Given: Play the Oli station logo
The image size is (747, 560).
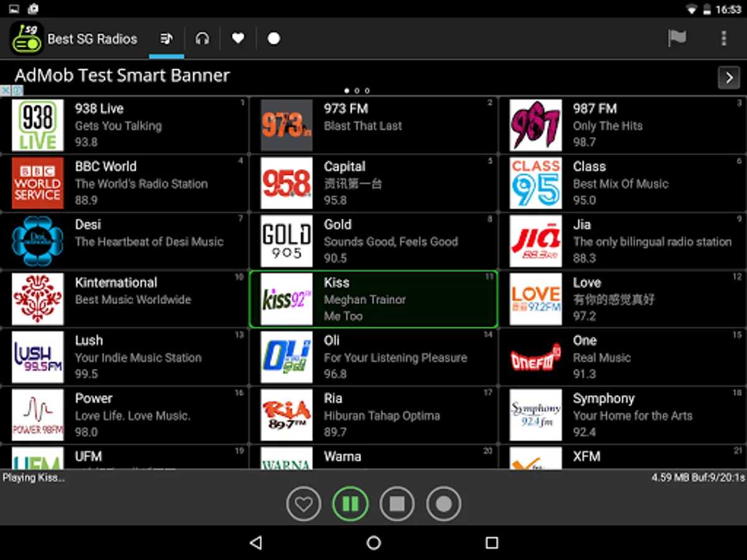Looking at the screenshot, I should [286, 357].
